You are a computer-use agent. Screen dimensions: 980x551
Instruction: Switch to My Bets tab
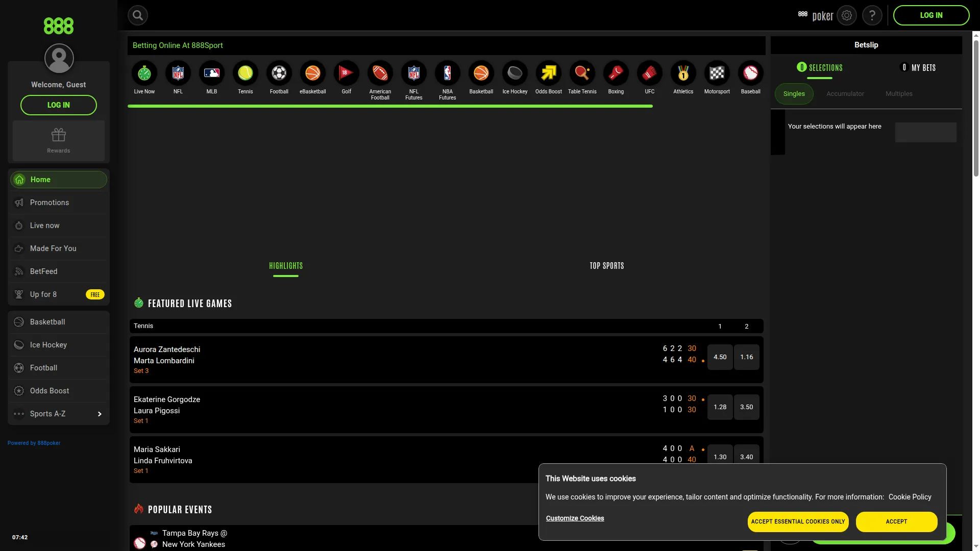click(x=918, y=67)
